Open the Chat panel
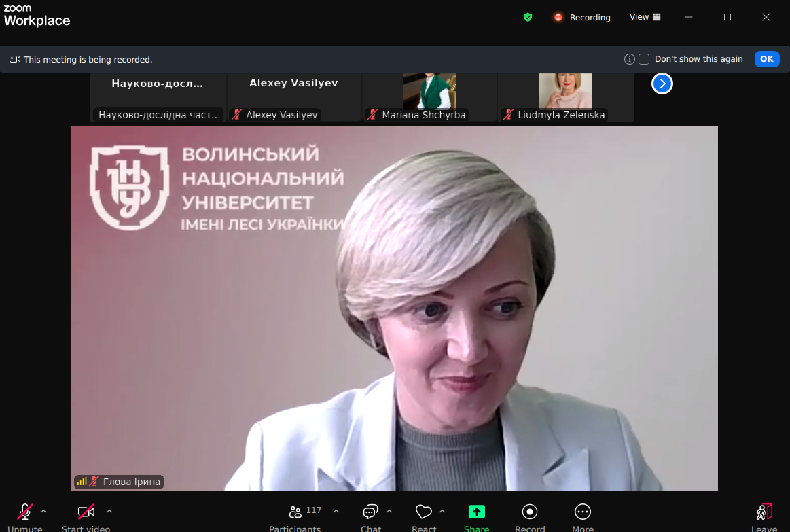The image size is (790, 532). (x=370, y=512)
